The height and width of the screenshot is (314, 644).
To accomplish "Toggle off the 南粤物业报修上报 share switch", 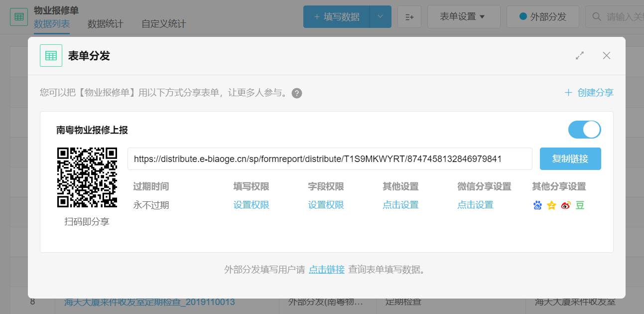I will point(585,130).
